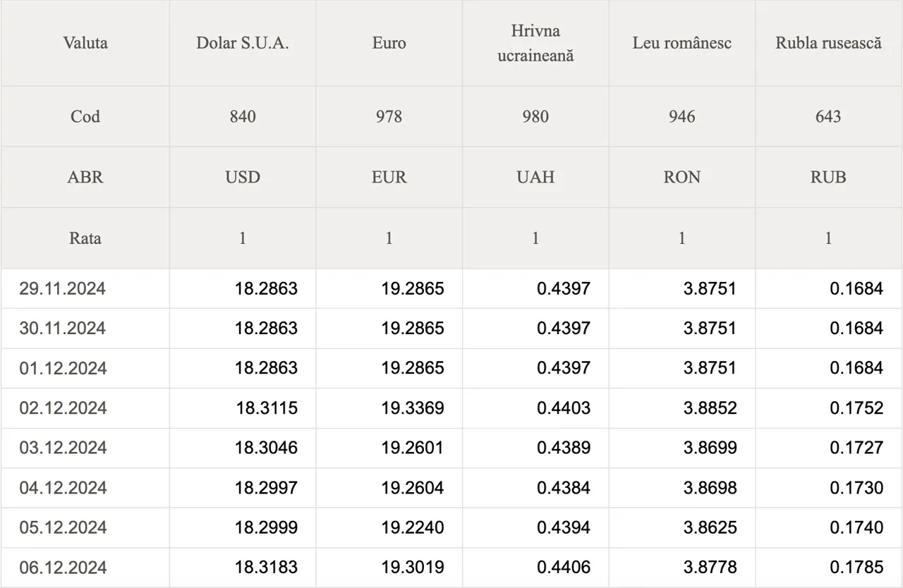
Task: Click RUB rate 0.1785 cell
Action: point(829,568)
